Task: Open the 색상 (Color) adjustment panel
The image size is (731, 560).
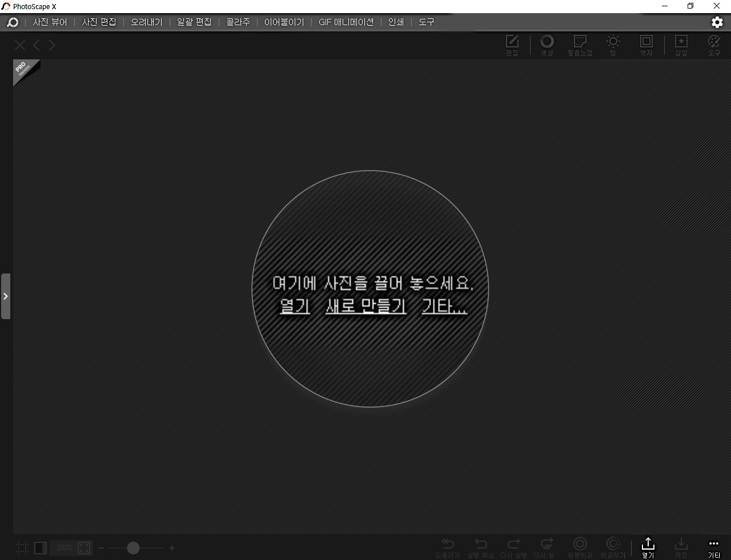Action: click(x=547, y=45)
